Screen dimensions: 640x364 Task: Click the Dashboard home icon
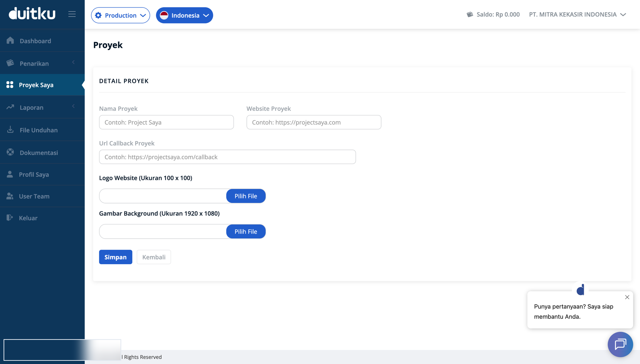10,40
